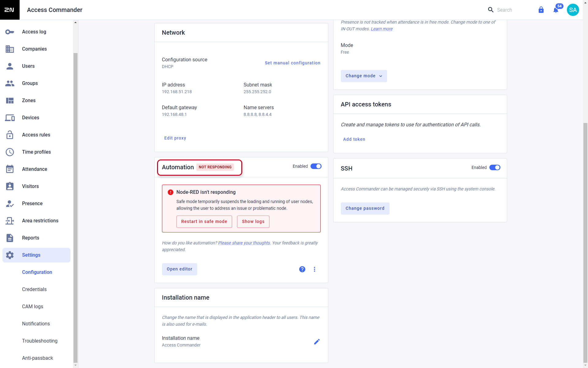Click the Access log key icon

(x=10, y=32)
